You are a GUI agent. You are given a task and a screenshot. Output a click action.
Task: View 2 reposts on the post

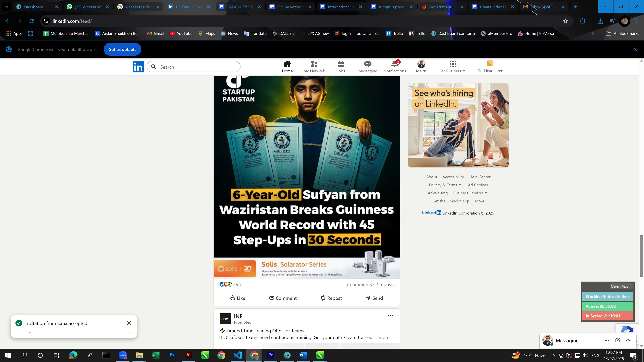385,284
